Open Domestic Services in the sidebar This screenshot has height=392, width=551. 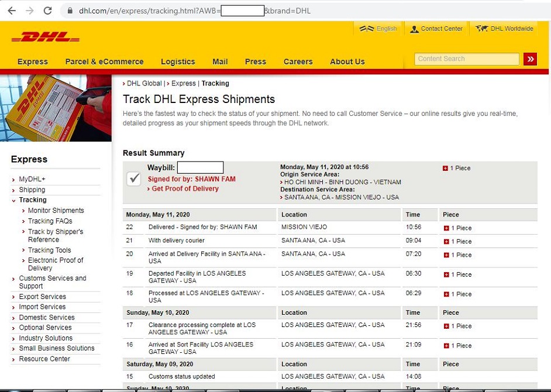pyautogui.click(x=47, y=317)
